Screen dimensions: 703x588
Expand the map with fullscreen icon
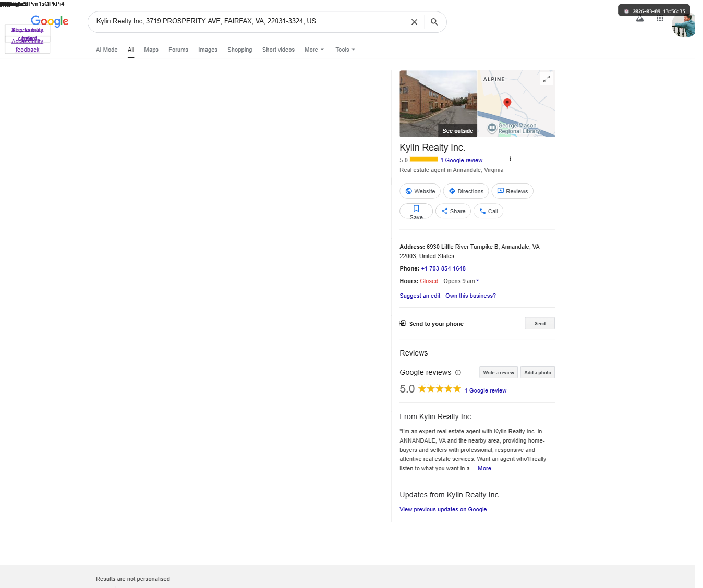(x=546, y=79)
